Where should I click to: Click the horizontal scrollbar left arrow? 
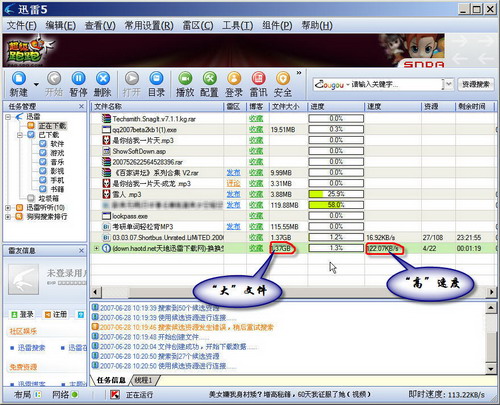coord(95,292)
